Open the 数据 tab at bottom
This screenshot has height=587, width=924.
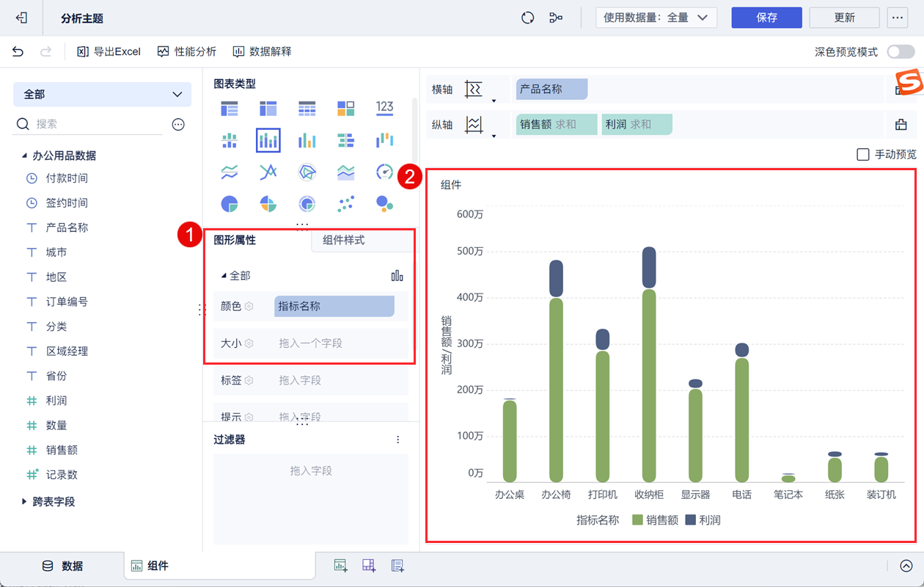[x=62, y=566]
